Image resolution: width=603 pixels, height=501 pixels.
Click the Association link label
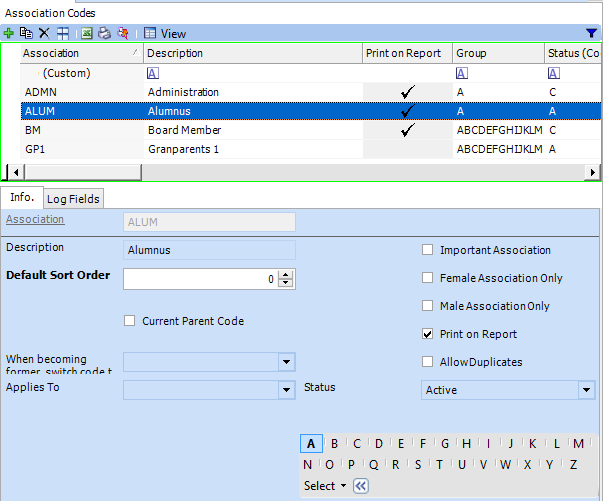tap(35, 219)
